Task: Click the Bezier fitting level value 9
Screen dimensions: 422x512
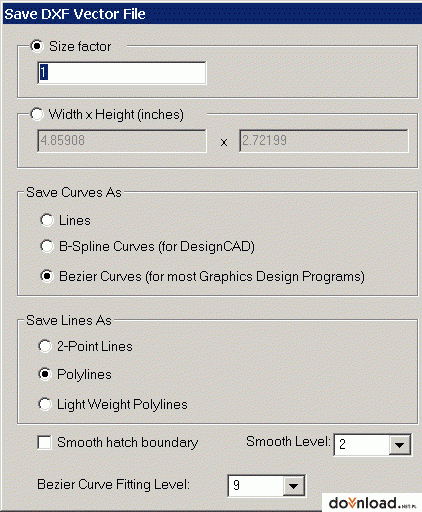Action: point(256,486)
